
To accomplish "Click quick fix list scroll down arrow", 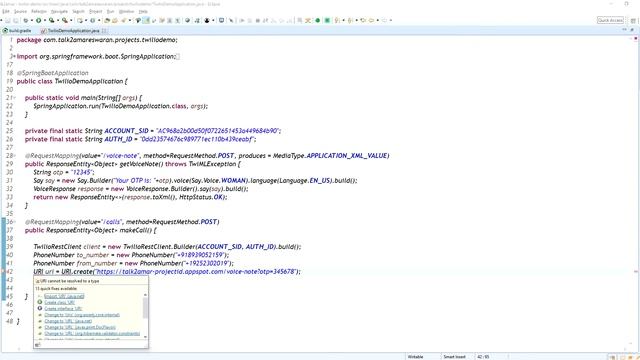I will (x=145, y=337).
